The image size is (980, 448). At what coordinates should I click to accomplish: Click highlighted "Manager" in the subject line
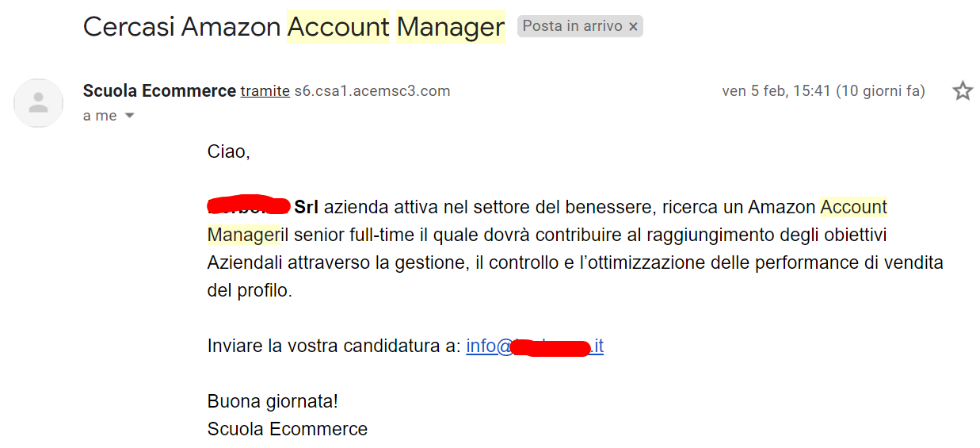tap(451, 27)
